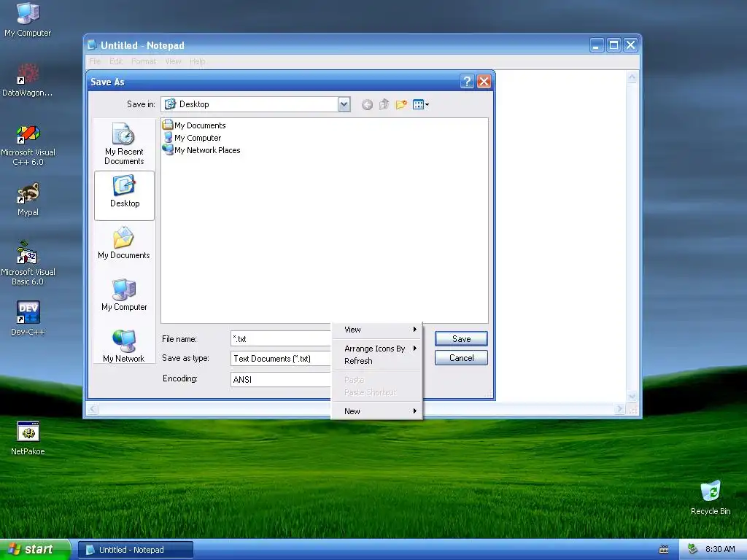Choose My Network in the places bar
This screenshot has width=747, height=560.
(x=124, y=346)
